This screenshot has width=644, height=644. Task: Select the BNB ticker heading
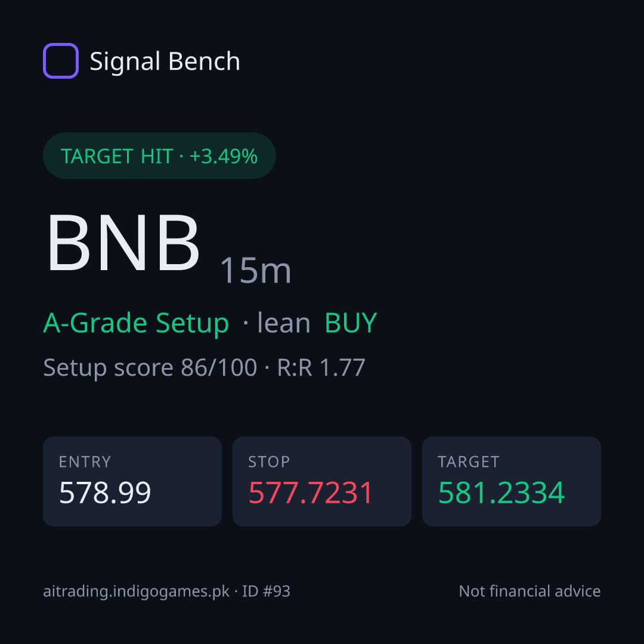[x=123, y=242]
